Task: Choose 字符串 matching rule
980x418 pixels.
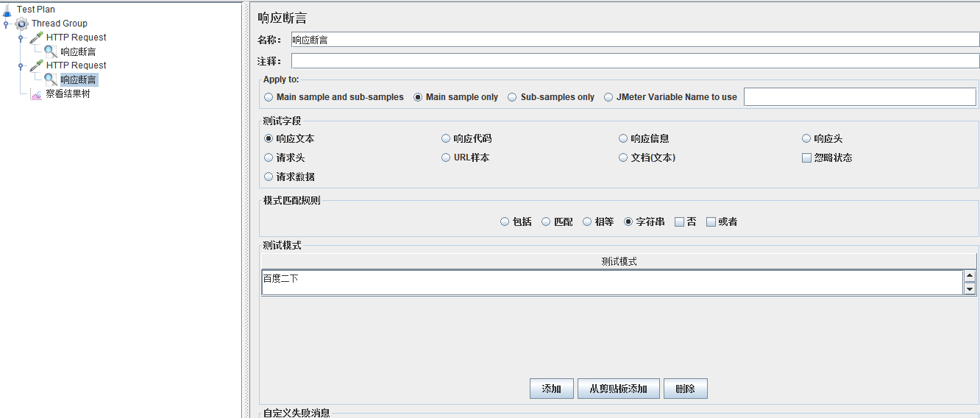Action: click(645, 222)
